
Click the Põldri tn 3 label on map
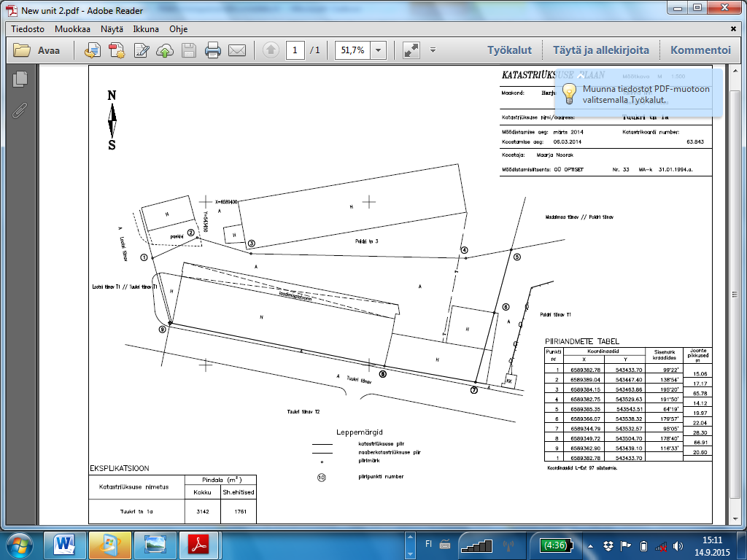point(367,241)
